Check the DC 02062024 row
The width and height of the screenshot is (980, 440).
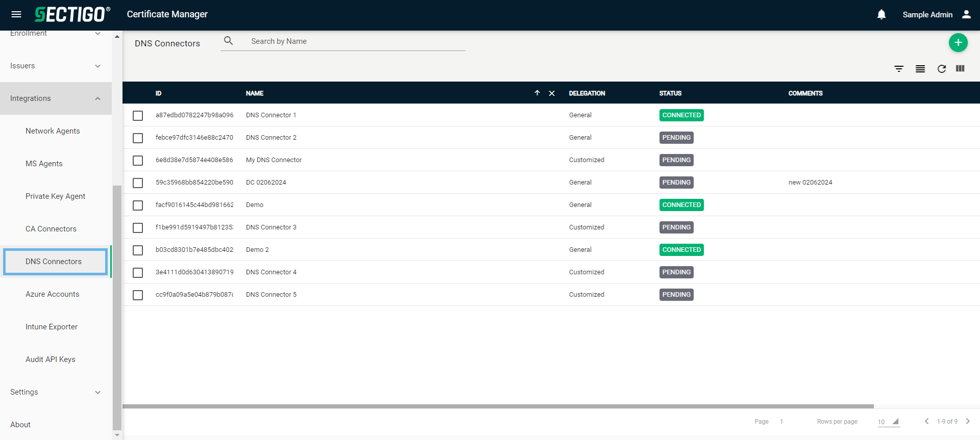click(x=138, y=183)
